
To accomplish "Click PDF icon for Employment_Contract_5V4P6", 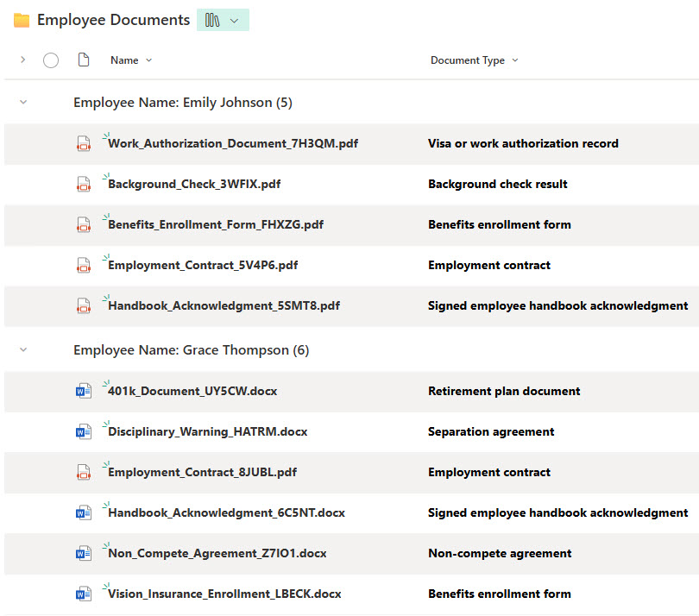I will point(84,265).
